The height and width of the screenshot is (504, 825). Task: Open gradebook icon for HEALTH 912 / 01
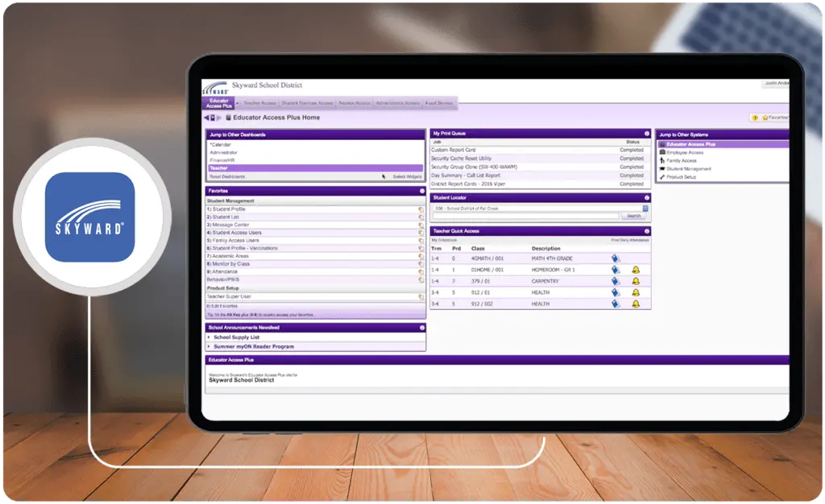(x=616, y=292)
